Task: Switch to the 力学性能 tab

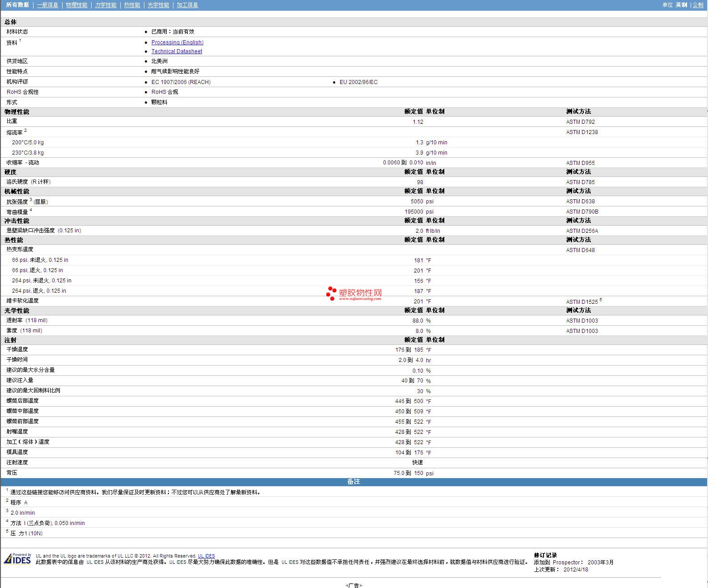Action: coord(105,5)
